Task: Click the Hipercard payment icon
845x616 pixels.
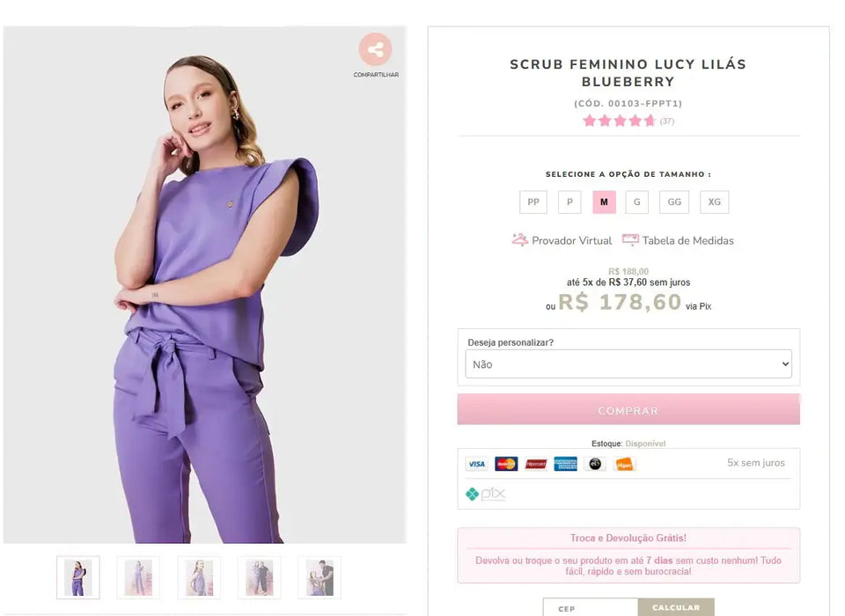Action: tap(535, 463)
